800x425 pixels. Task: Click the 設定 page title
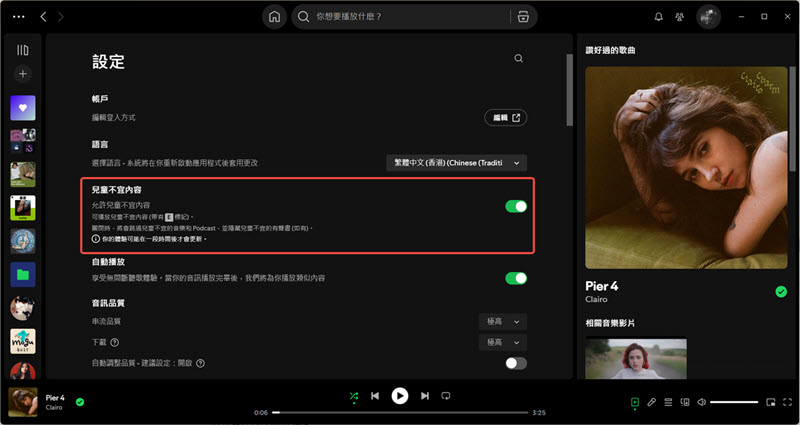coord(108,62)
